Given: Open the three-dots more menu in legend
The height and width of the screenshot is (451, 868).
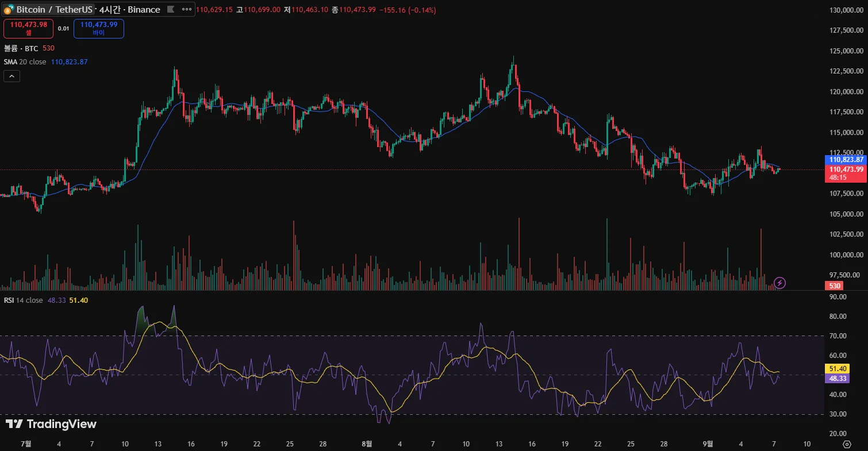Looking at the screenshot, I should tap(187, 10).
